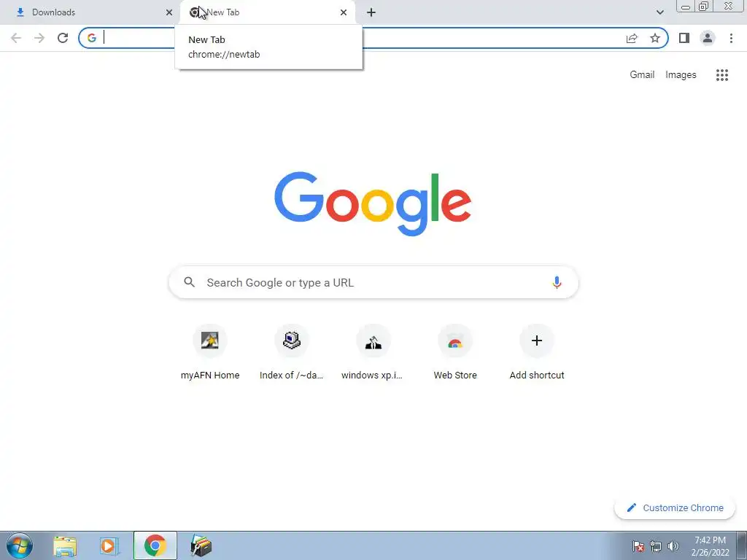The width and height of the screenshot is (747, 560).
Task: Click the Chrome taskbar icon
Action: 155,545
